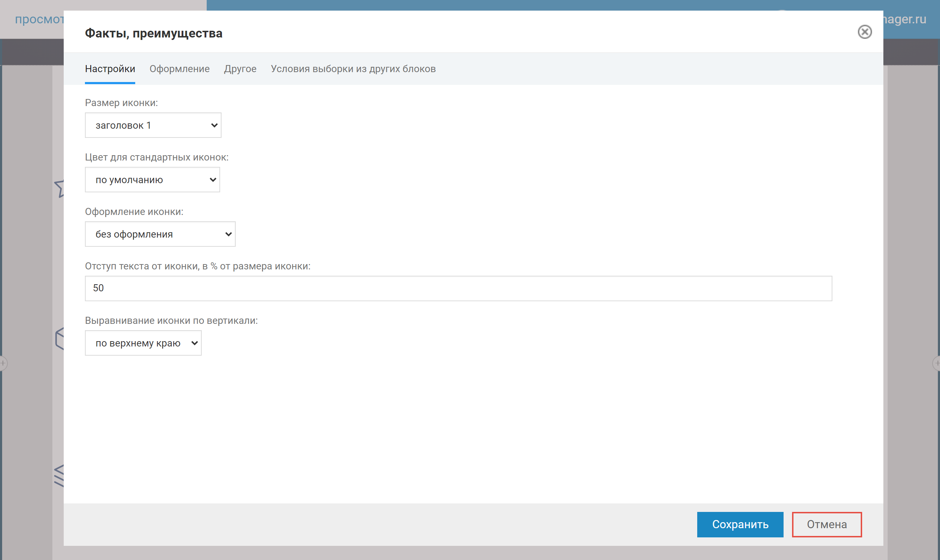Viewport: 940px width, 560px height.
Task: Click the stacked layers icon behind dialog
Action: click(x=59, y=476)
